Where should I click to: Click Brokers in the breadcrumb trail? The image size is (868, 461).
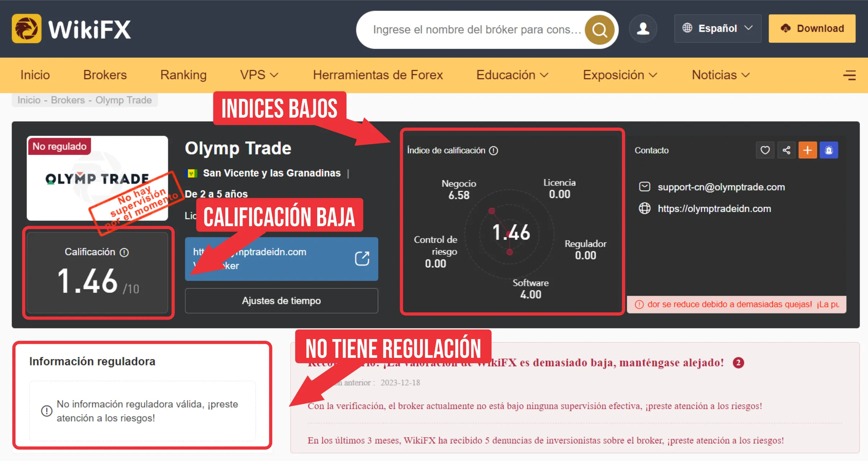pos(68,100)
